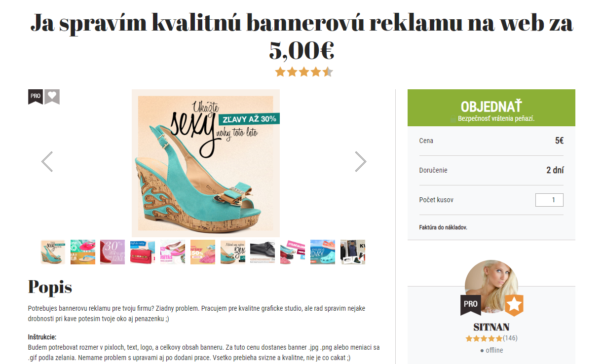603x364 pixels.
Task: Select the red handbag thumbnail
Action: click(143, 252)
